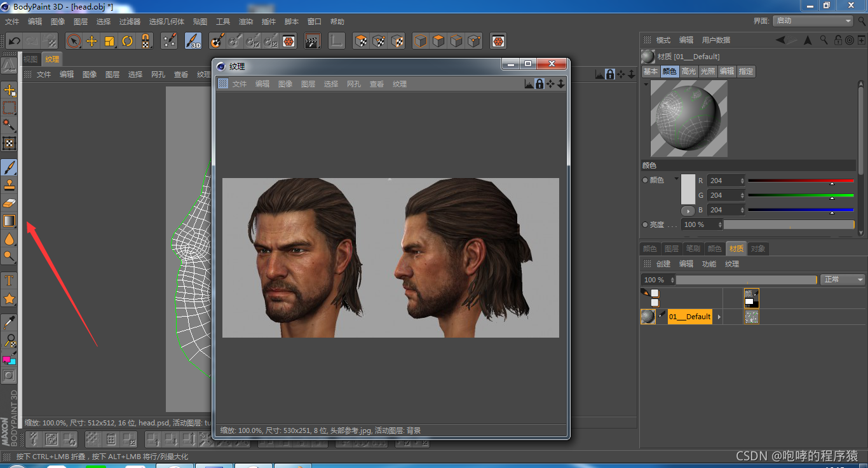Screen dimensions: 868x468
Task: Toggle lock icon in texture window header
Action: (x=539, y=84)
